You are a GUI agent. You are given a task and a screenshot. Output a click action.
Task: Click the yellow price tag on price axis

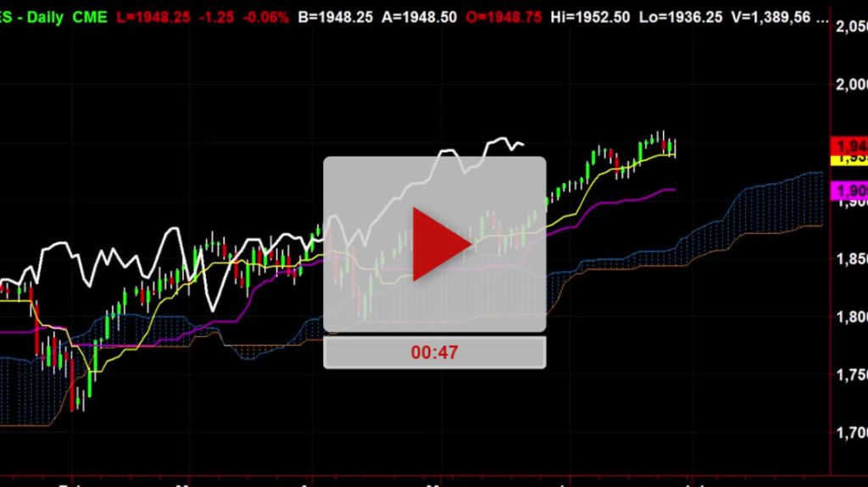pos(851,158)
